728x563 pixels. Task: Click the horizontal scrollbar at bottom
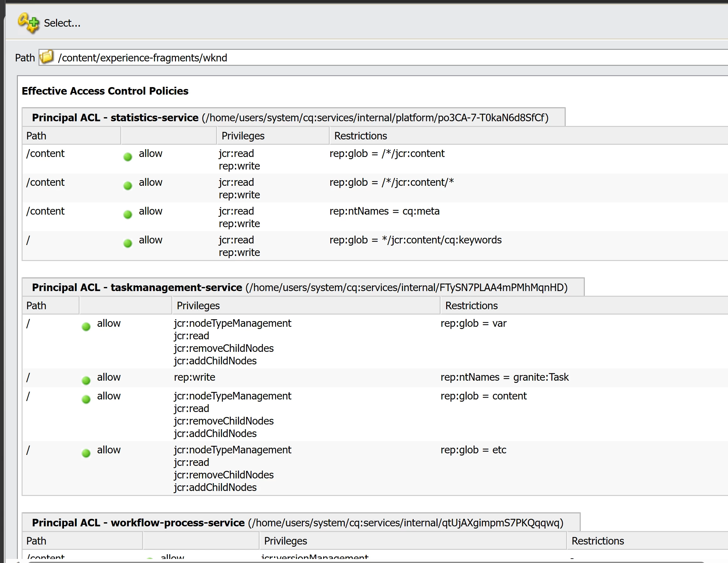click(x=367, y=562)
